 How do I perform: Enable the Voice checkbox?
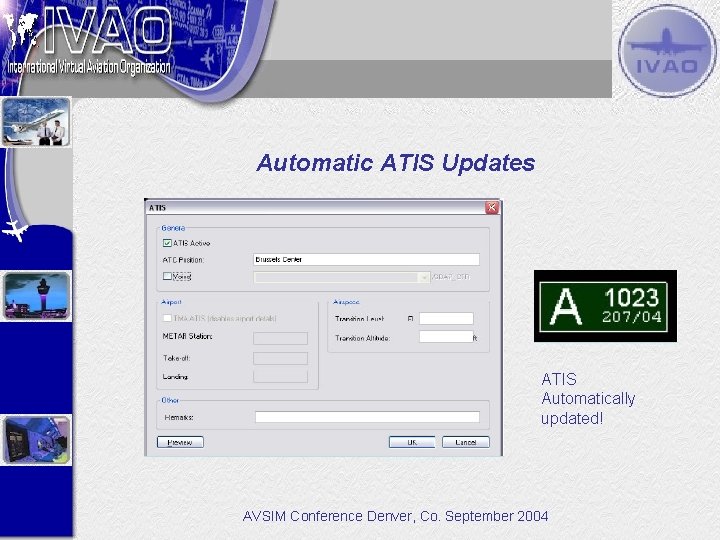167,276
